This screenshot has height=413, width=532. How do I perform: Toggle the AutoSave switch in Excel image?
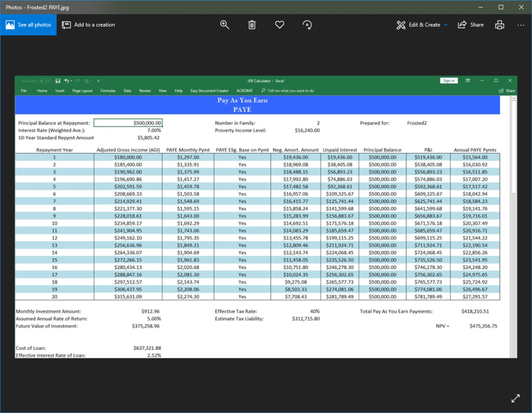click(x=45, y=81)
